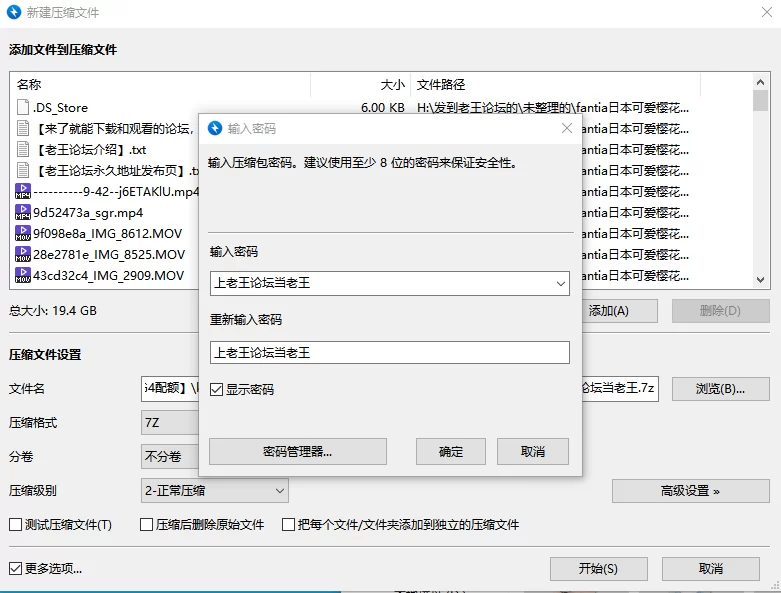Image resolution: width=781 pixels, height=593 pixels.
Task: Click the 28e2781e_IMG_8525.MOV file icon
Action: click(23, 254)
